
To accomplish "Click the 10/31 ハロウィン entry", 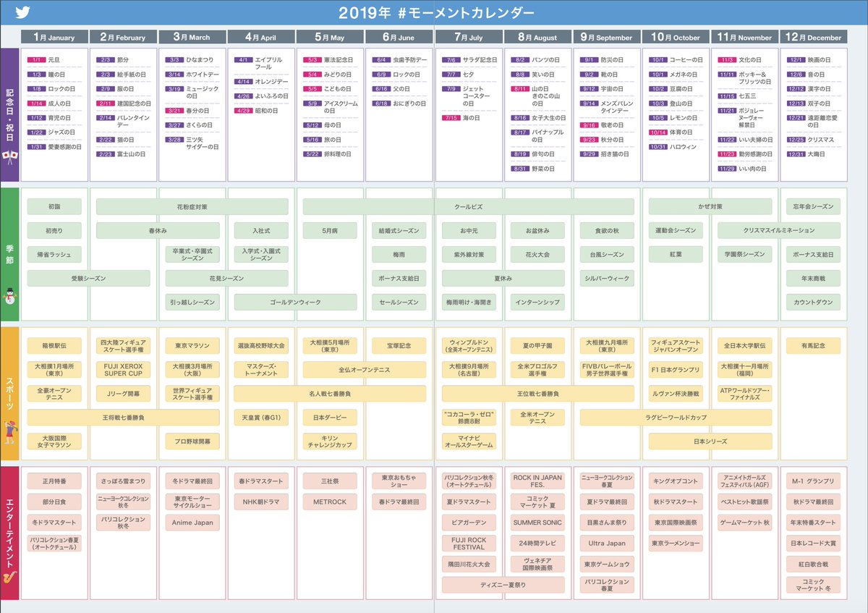I will tap(673, 147).
